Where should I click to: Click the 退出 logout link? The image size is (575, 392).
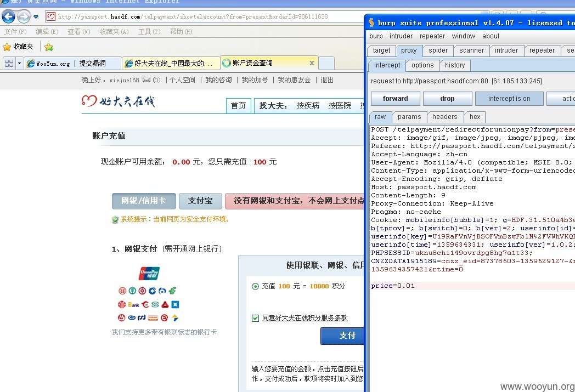point(327,80)
